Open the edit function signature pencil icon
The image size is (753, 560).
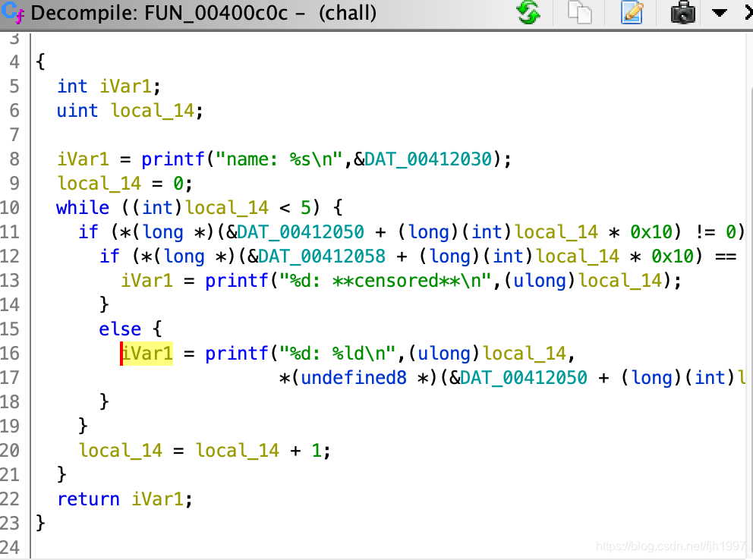click(632, 12)
